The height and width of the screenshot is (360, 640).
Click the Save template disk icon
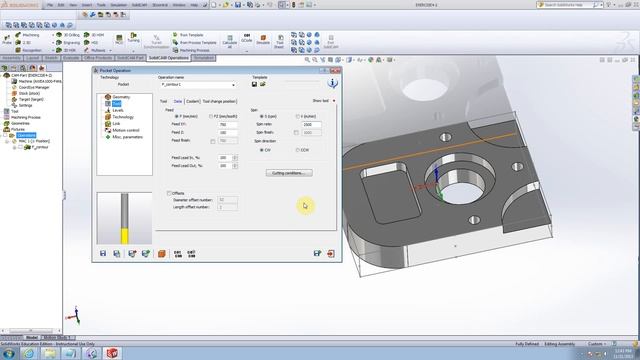pyautogui.click(x=254, y=84)
